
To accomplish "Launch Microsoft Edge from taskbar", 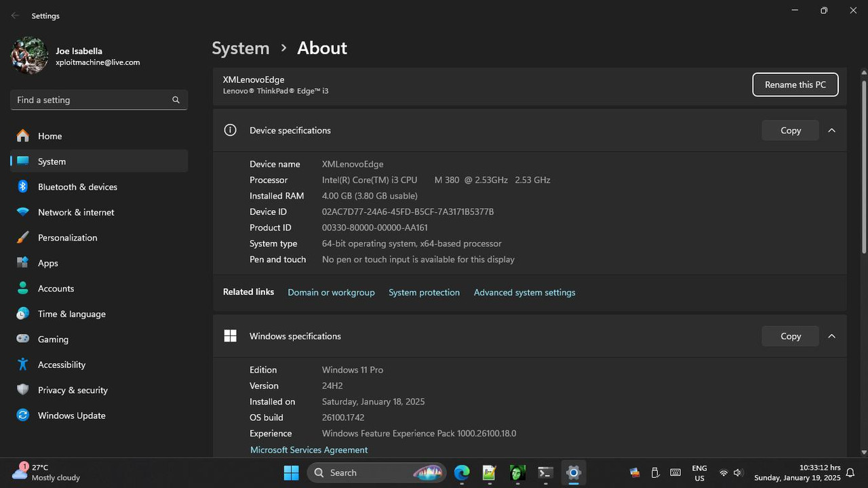I will pos(461,472).
